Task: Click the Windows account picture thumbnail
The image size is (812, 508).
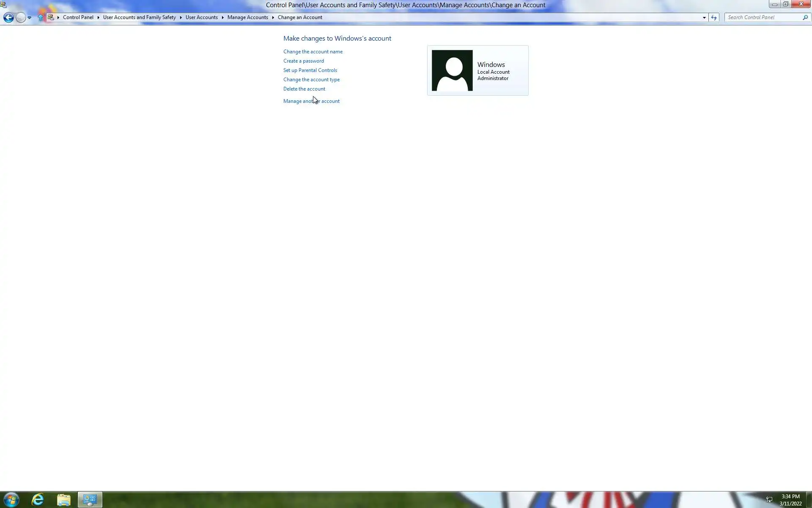Action: click(x=452, y=70)
